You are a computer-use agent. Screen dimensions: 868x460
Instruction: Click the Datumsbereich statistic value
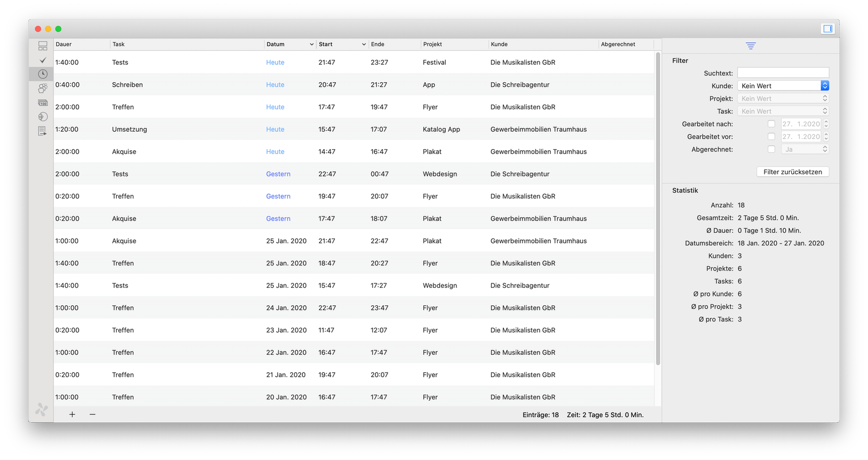pyautogui.click(x=781, y=243)
